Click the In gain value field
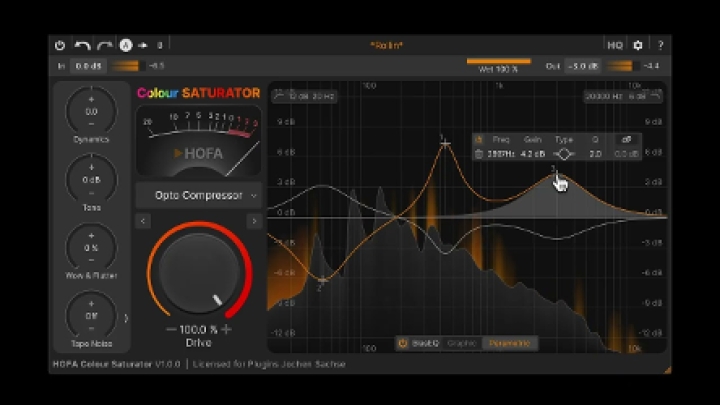720x405 pixels. tap(88, 66)
